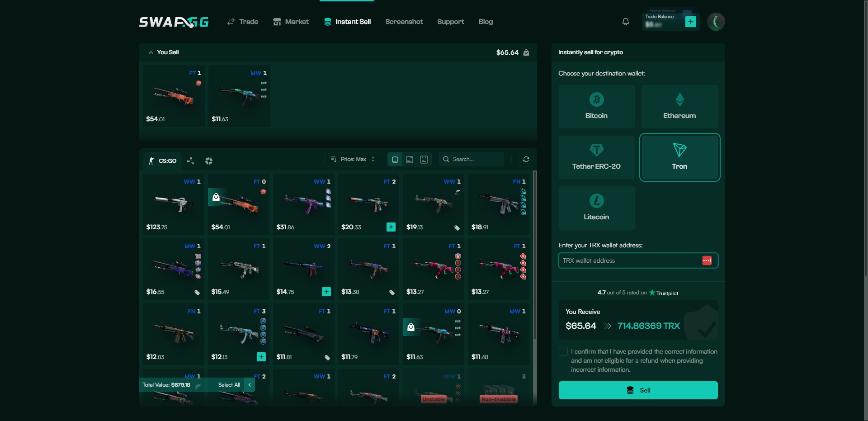This screenshot has height=421, width=868.
Task: Choose Bitcoin as destination wallet
Action: coord(597,107)
